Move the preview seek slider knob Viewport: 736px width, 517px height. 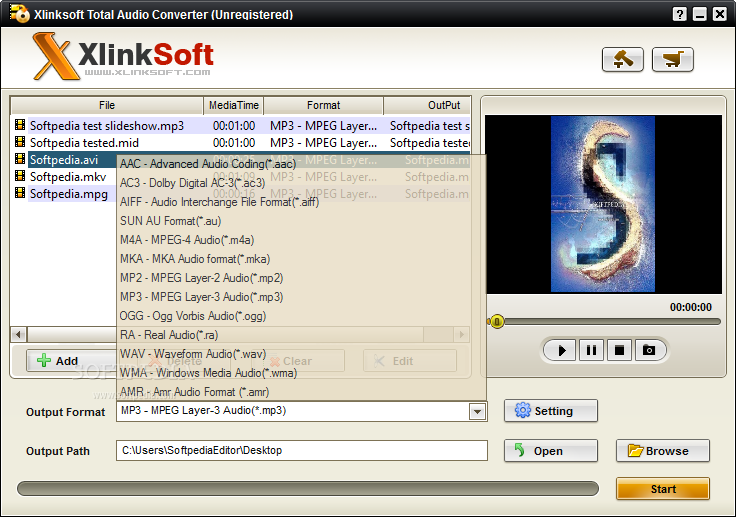[x=497, y=322]
